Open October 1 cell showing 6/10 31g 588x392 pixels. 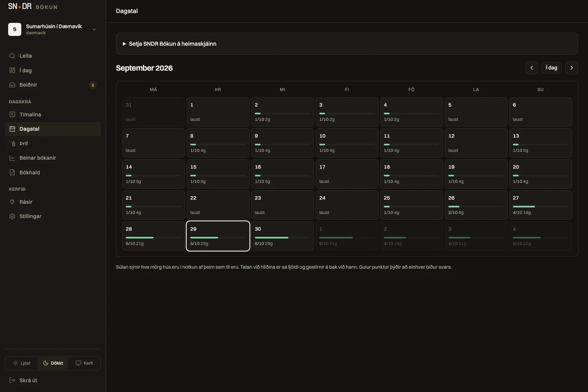(x=347, y=236)
